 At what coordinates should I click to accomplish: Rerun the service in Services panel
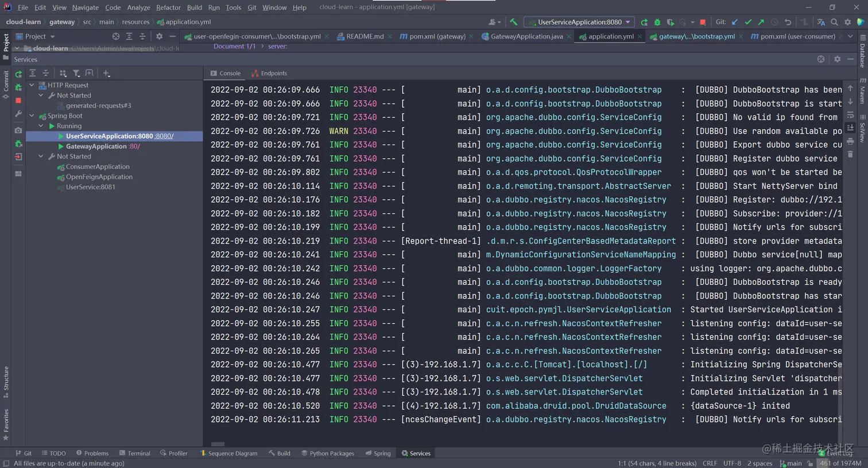(18, 74)
